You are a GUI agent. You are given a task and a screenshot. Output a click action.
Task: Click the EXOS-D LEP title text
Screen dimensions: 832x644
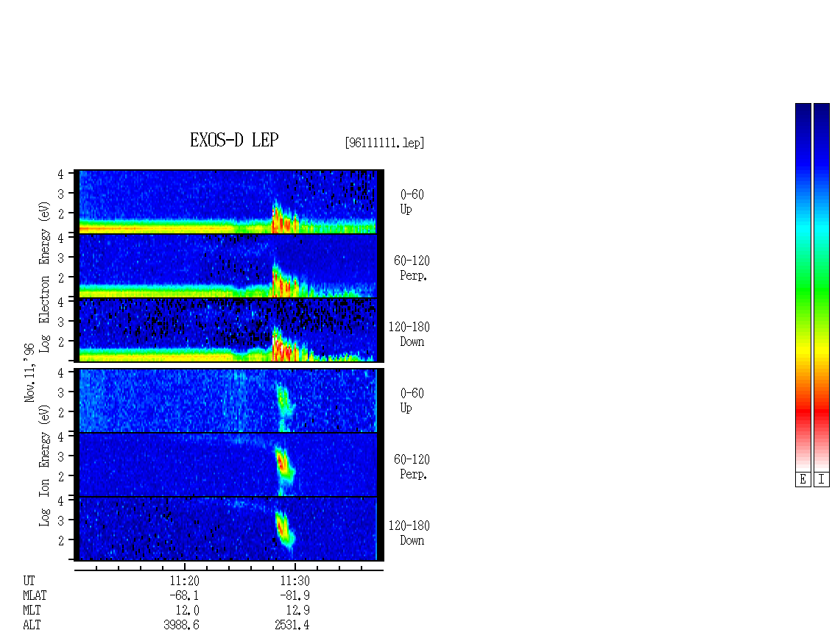coord(234,140)
